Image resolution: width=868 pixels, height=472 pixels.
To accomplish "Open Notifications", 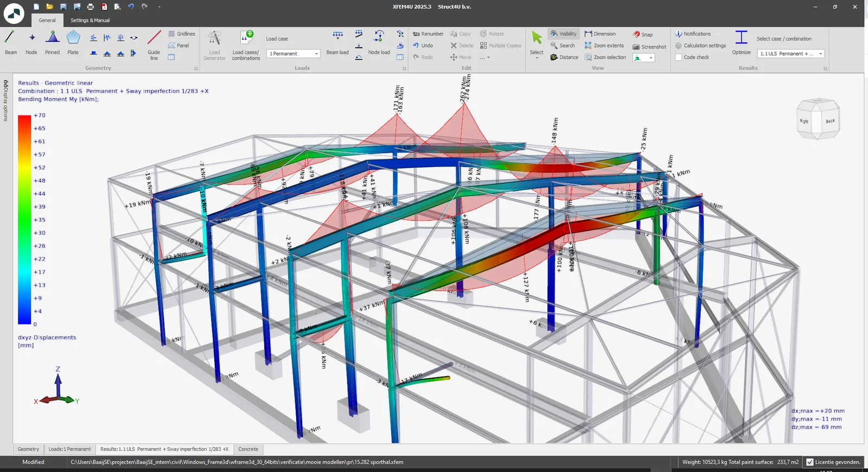I will tap(693, 34).
